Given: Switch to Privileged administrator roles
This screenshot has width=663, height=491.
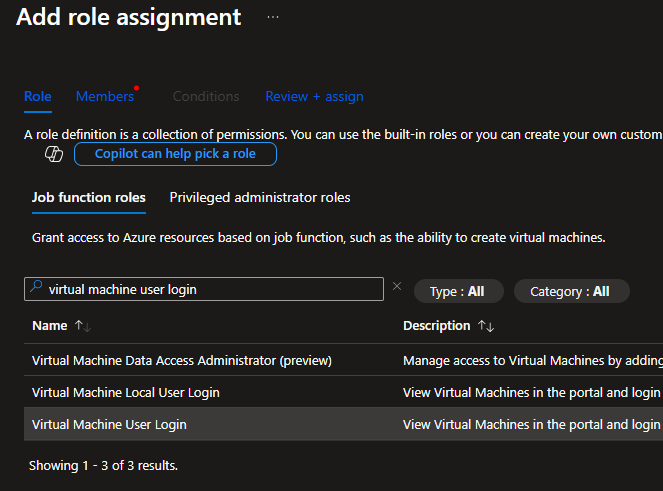Looking at the screenshot, I should tap(260, 197).
